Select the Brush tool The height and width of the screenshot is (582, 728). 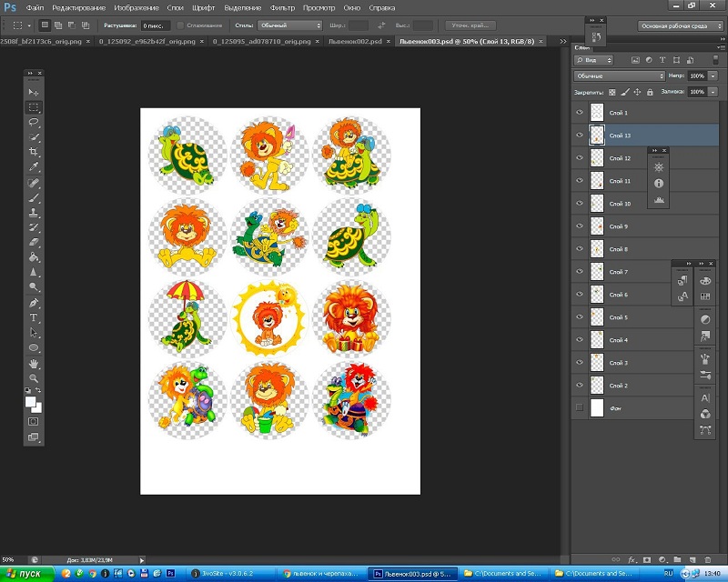[x=34, y=197]
